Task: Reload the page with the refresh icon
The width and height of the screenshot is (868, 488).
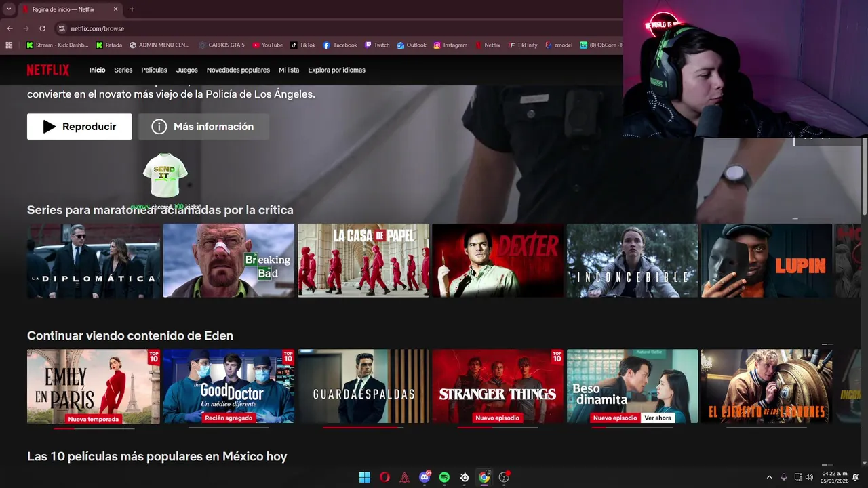Action: 42,28
